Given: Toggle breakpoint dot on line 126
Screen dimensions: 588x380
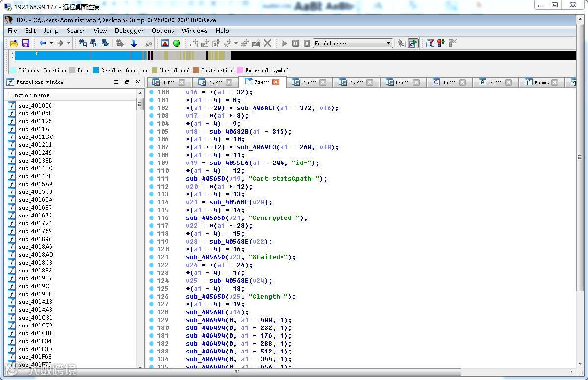Looking at the screenshot, I should click(x=152, y=297).
